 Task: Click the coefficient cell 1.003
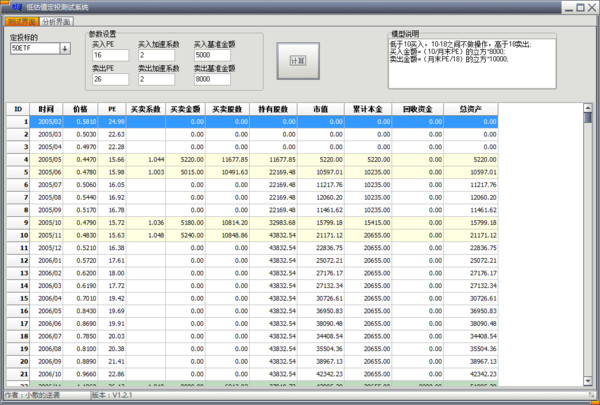tap(146, 172)
